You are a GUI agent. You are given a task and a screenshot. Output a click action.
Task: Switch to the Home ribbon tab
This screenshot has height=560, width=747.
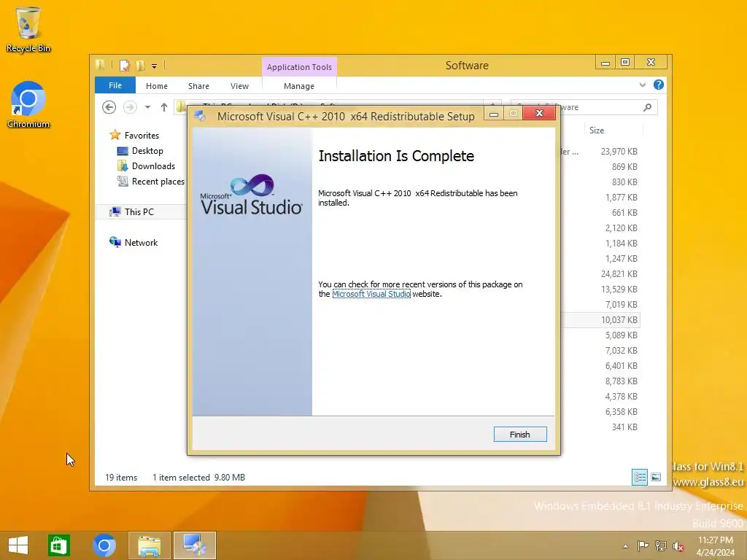tap(156, 86)
